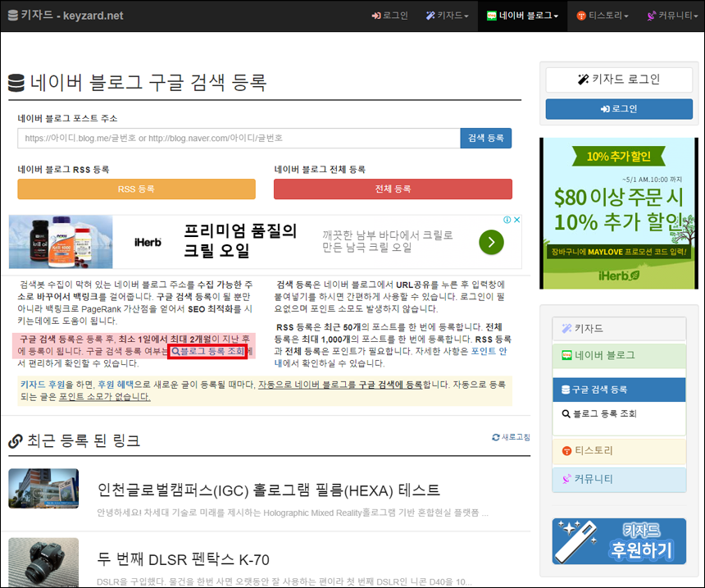Click the 자동으로 네이버 블로그를 구글 검색에 등록 underlined text
The height and width of the screenshot is (588, 705).
pos(340,385)
